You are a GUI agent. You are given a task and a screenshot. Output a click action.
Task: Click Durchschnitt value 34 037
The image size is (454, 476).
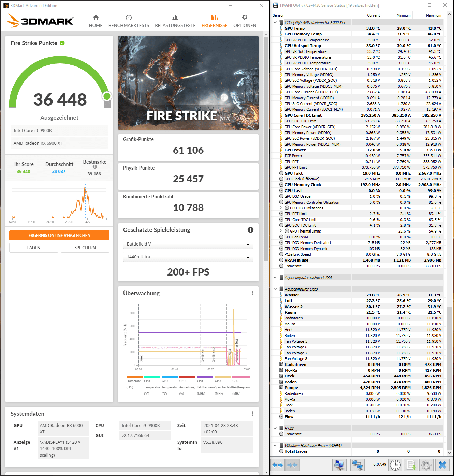pos(59,172)
